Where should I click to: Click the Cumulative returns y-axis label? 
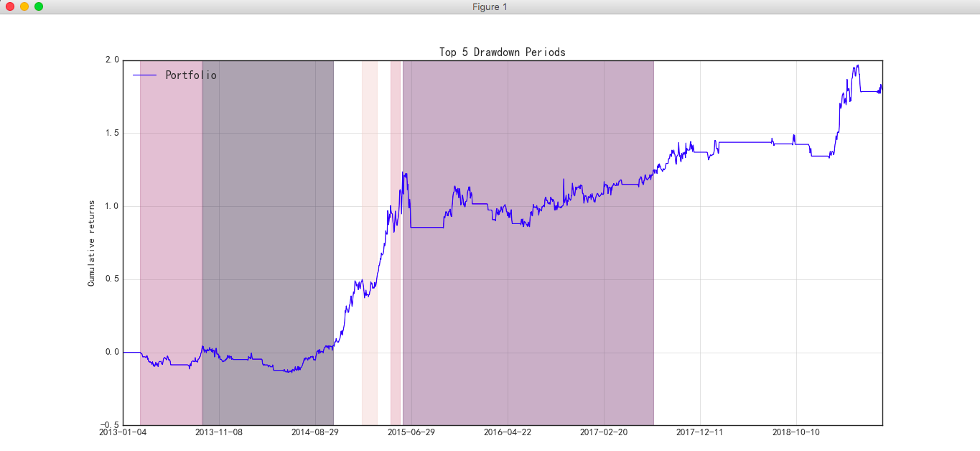91,243
